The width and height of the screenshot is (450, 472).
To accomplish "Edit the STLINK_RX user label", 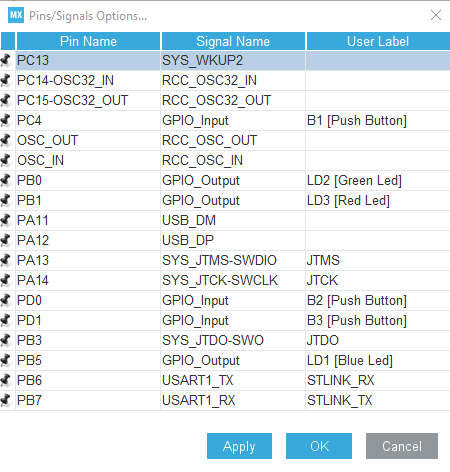I will click(378, 380).
